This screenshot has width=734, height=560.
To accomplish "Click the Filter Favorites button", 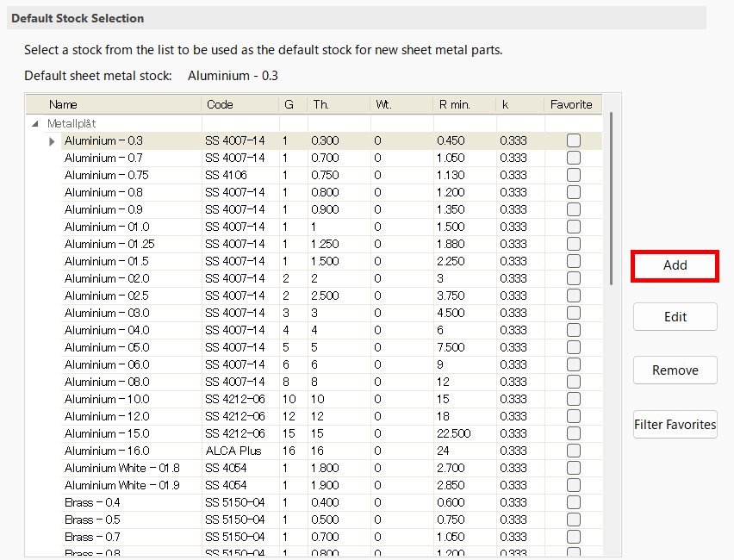I will pos(675,424).
